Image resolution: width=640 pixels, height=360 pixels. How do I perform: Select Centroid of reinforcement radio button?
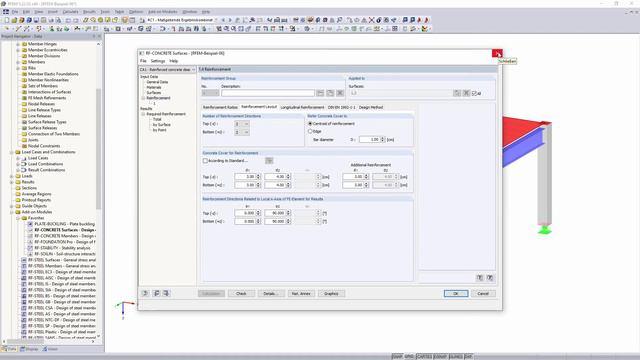pyautogui.click(x=310, y=123)
